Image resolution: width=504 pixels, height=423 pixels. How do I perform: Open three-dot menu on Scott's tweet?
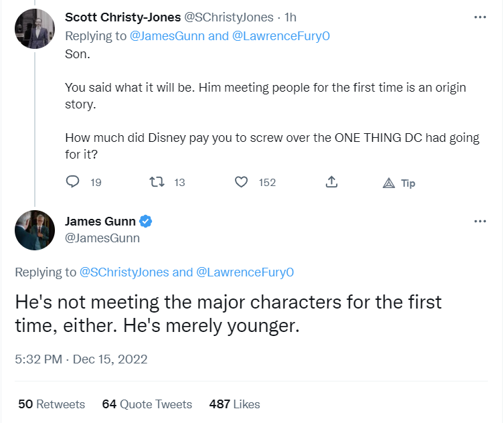point(480,17)
